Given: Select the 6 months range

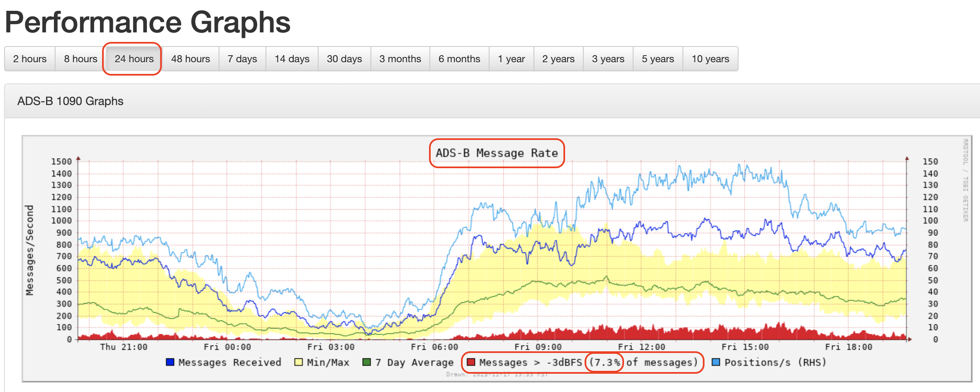Looking at the screenshot, I should 459,59.
